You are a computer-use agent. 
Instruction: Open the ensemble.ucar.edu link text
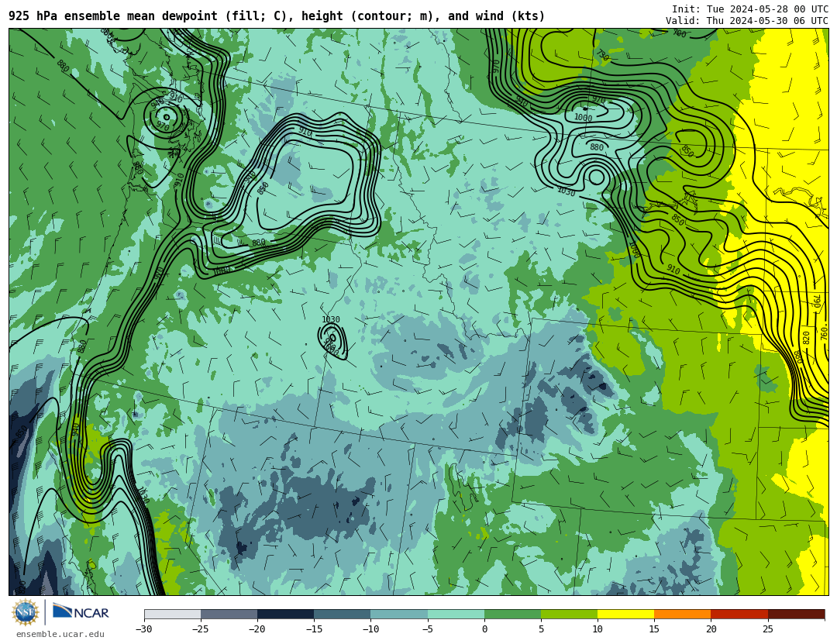[60, 635]
